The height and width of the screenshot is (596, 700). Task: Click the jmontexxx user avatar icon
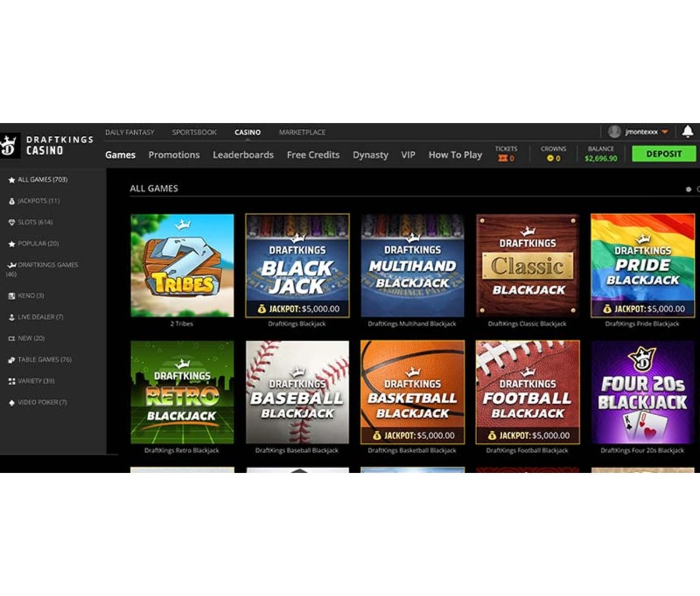tap(614, 132)
